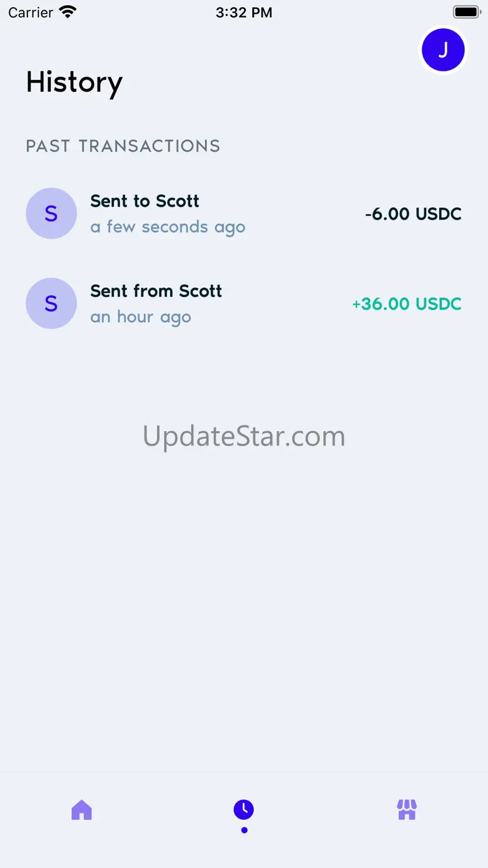
Task: Select the History clock tab icon
Action: point(244,809)
